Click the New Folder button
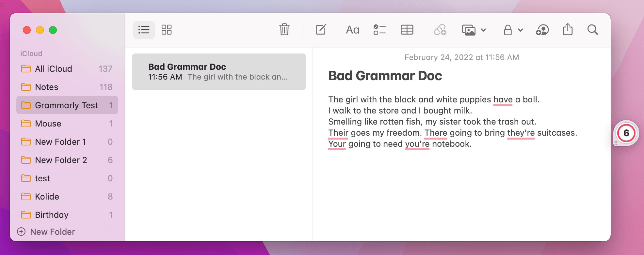The width and height of the screenshot is (644, 255). click(46, 232)
